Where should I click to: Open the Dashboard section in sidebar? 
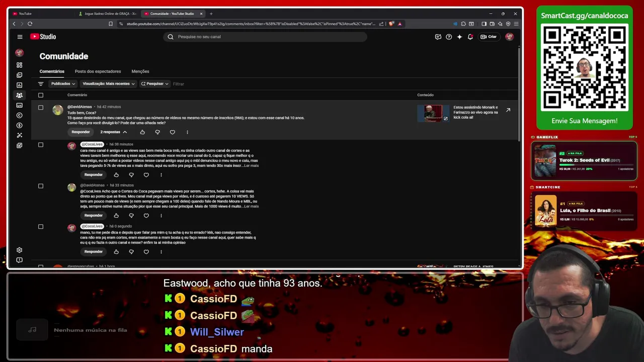(19, 65)
